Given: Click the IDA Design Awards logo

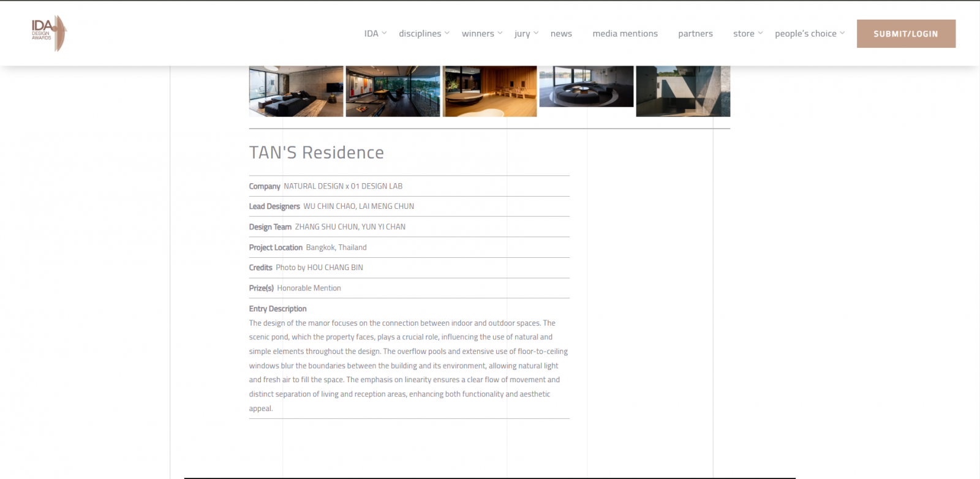Looking at the screenshot, I should 49,33.
